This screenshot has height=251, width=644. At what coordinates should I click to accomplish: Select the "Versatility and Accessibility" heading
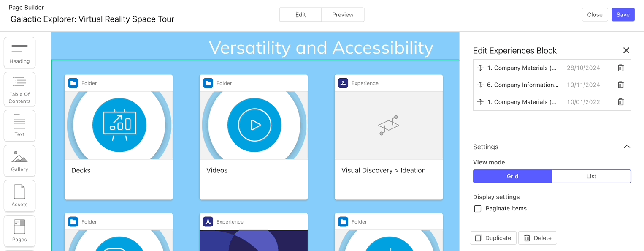click(x=321, y=48)
